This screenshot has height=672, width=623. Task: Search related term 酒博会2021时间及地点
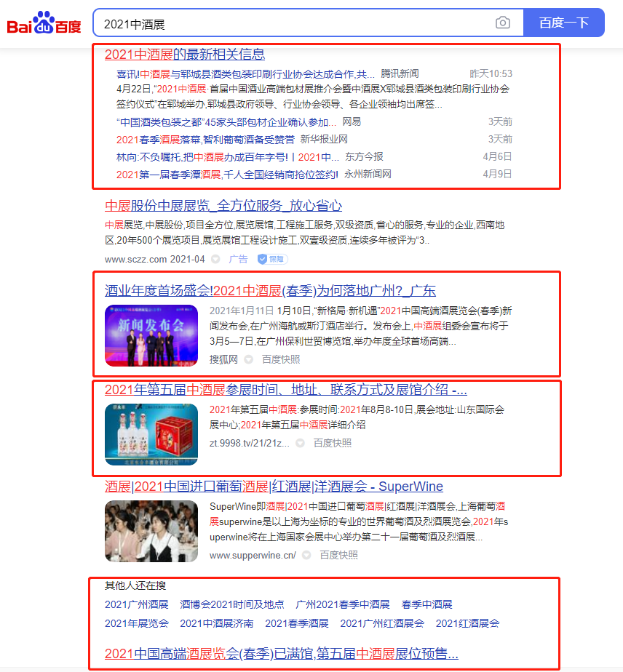(232, 604)
